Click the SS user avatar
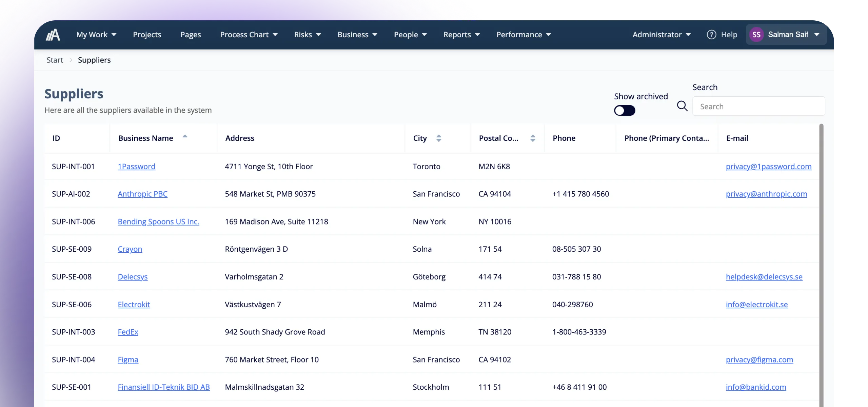Screen dimensions: 868x407 pos(756,35)
